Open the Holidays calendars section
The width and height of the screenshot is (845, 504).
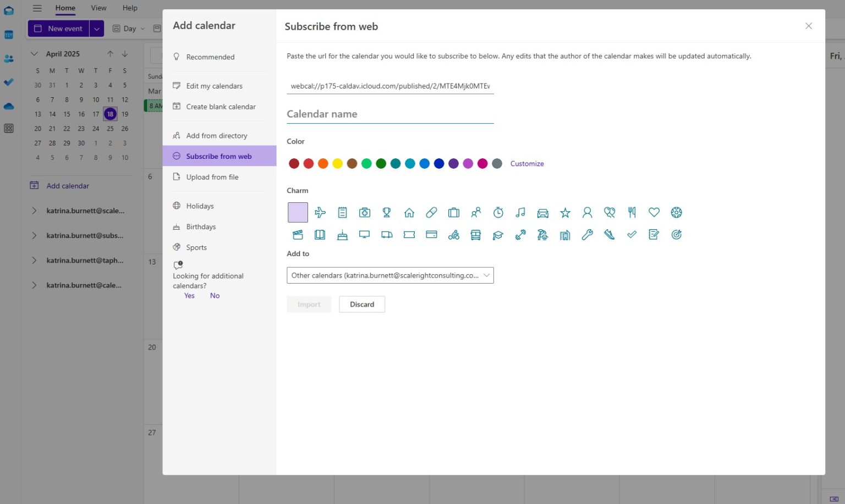coord(220,206)
